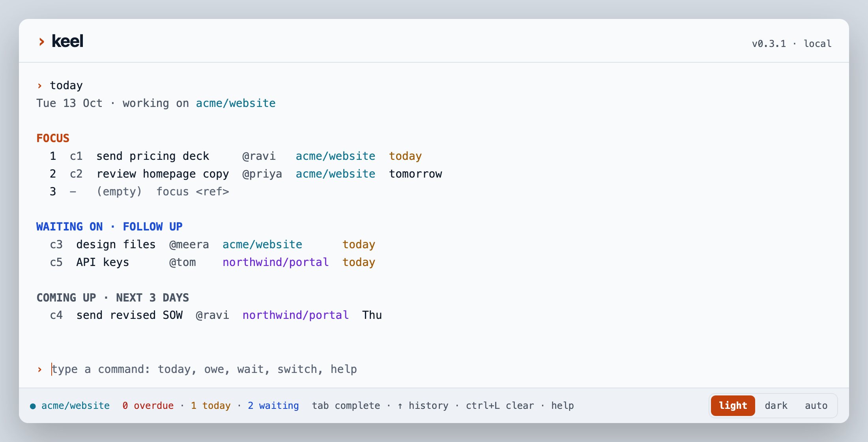Click '0 overdue' in the status bar
The image size is (868, 442).
pyautogui.click(x=148, y=406)
